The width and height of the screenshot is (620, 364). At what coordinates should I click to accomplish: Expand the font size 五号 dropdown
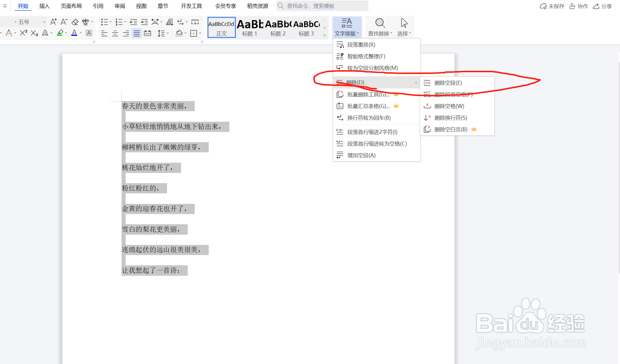44,22
